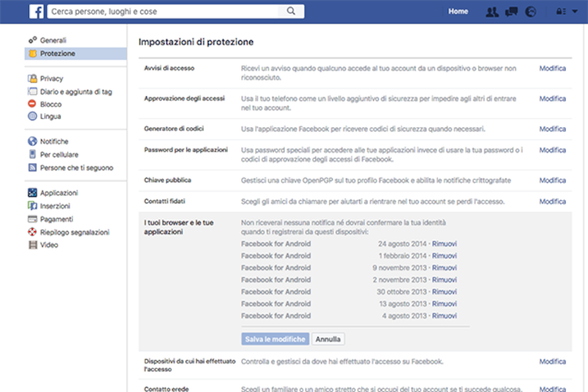This screenshot has height=392, width=588.
Task: Click the I tuoi browser e le tue applicazioni heading
Action: 179,227
